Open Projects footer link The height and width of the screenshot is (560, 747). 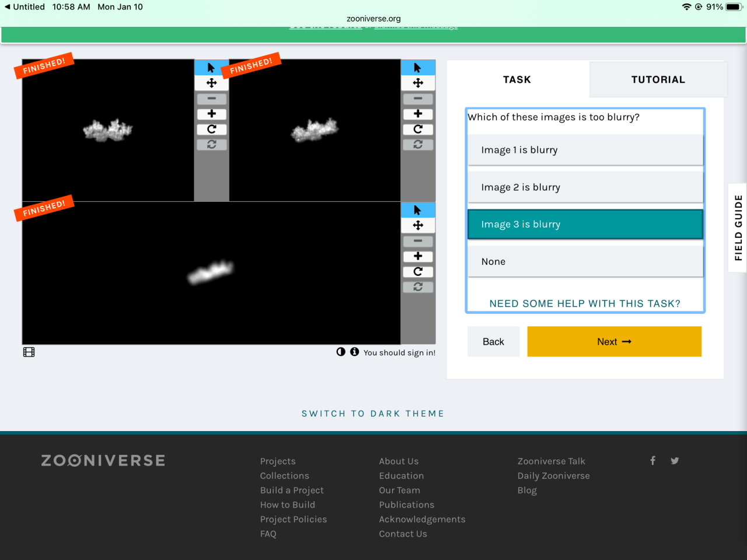(278, 461)
